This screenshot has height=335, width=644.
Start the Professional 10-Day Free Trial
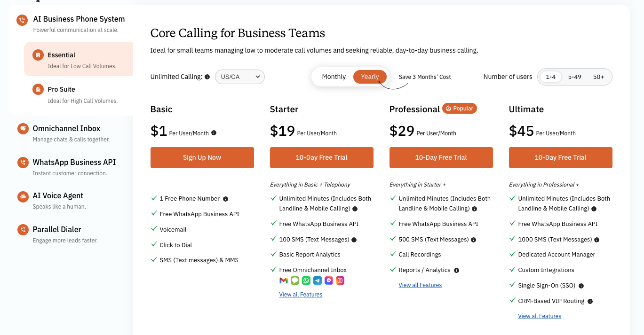[441, 158]
